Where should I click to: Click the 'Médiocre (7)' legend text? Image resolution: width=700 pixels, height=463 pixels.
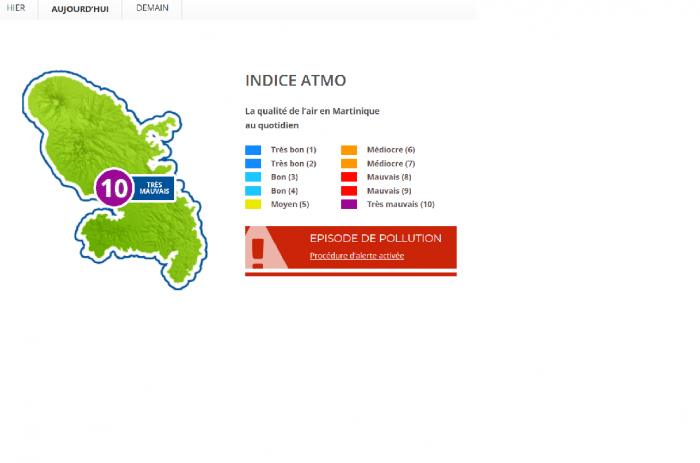[x=391, y=163]
